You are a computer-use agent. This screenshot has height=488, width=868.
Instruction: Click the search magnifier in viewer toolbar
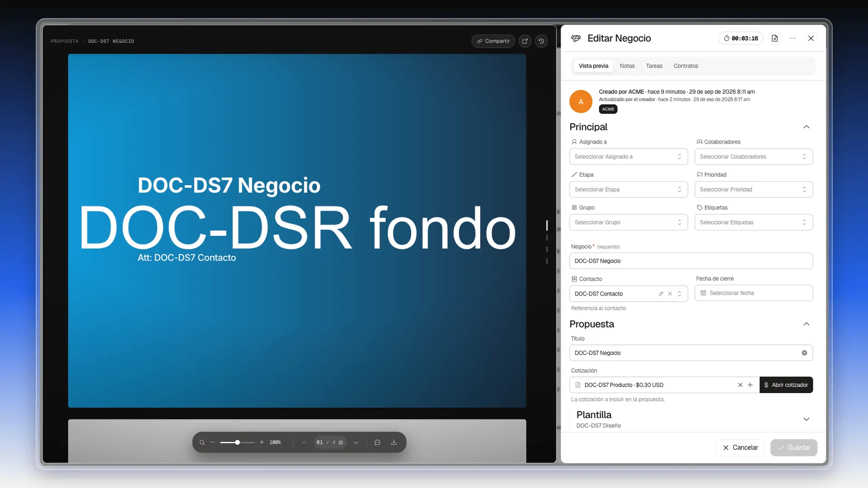[202, 442]
